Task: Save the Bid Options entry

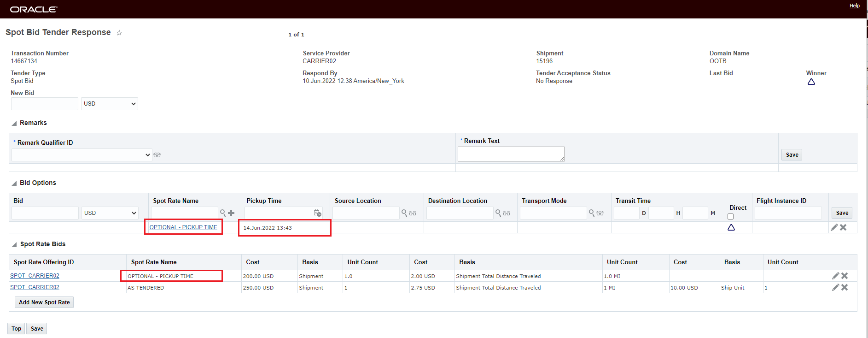Action: click(x=842, y=213)
